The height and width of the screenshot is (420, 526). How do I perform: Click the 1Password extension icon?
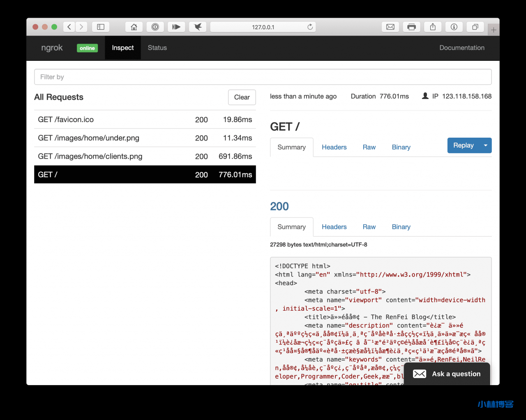pyautogui.click(x=155, y=27)
